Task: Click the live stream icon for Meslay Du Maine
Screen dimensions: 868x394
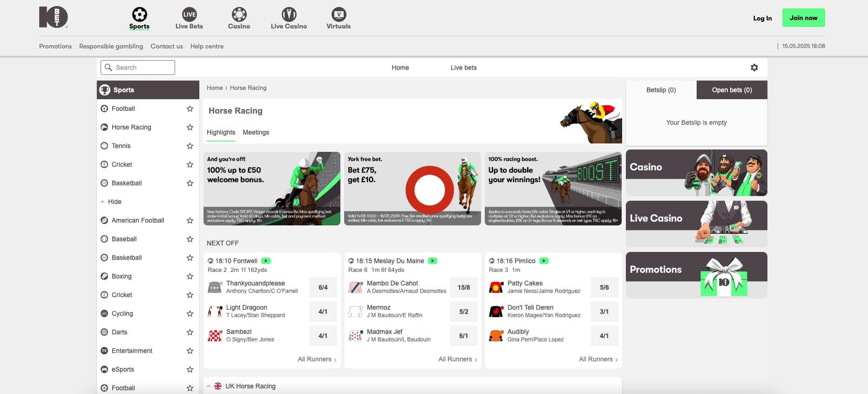Action: click(x=433, y=261)
